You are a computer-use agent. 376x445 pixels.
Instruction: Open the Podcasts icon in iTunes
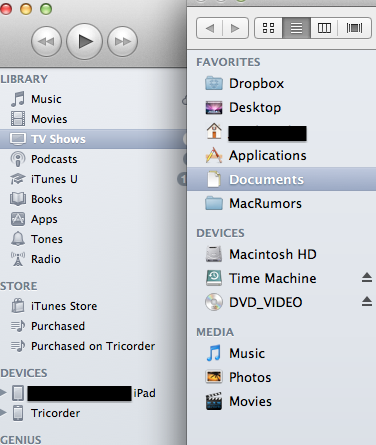pos(18,159)
